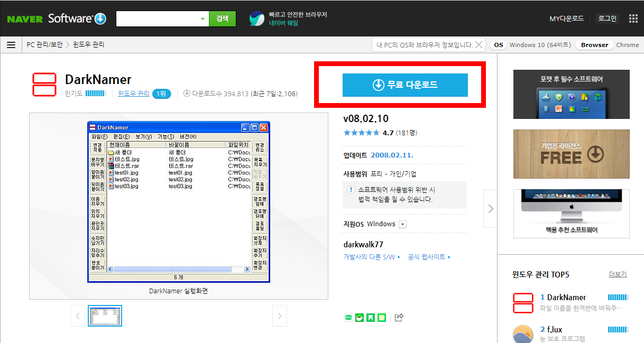Image resolution: width=644 pixels, height=343 pixels.
Task: Click the usage warning exclamation icon
Action: [351, 189]
